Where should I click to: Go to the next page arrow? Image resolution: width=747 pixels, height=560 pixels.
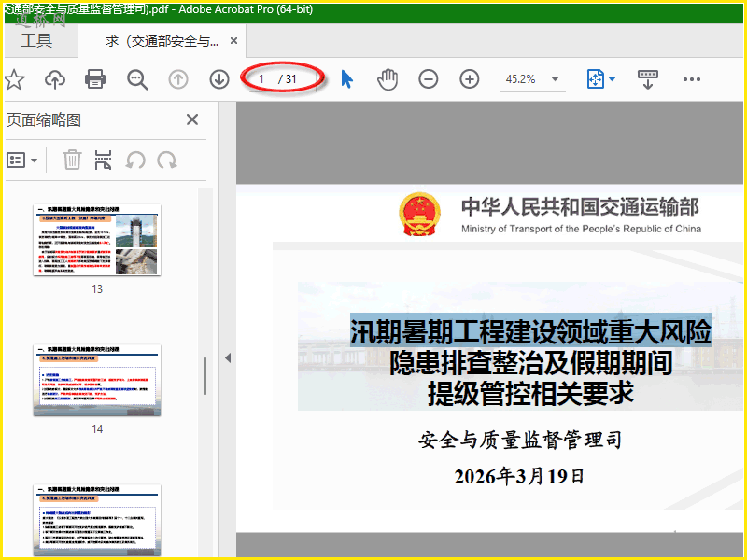219,79
